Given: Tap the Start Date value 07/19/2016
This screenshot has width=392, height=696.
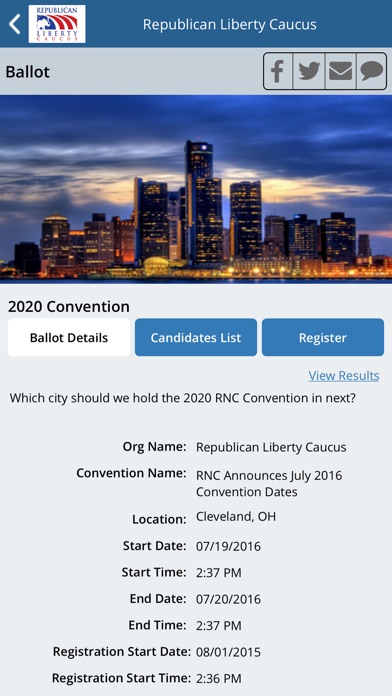Looking at the screenshot, I should coord(228,546).
